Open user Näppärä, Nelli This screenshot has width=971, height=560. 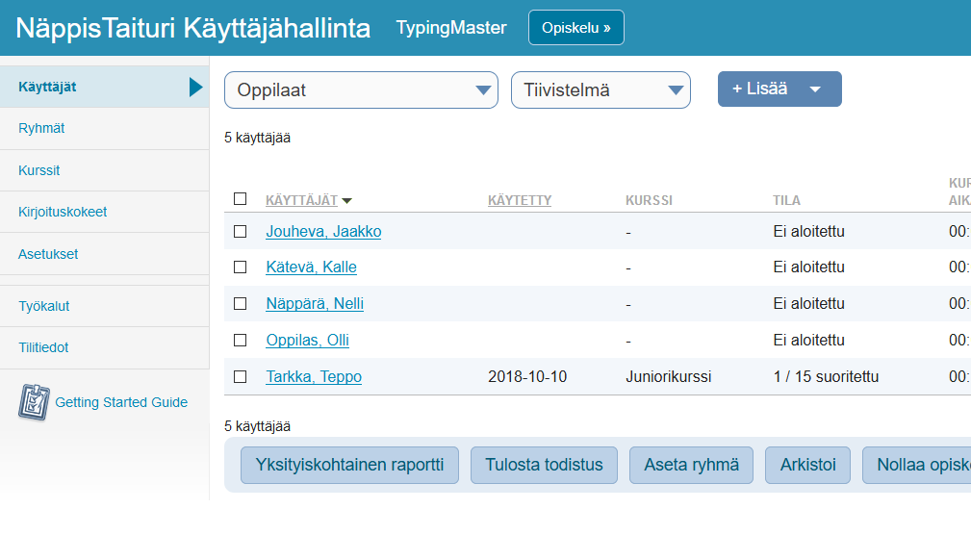(315, 303)
